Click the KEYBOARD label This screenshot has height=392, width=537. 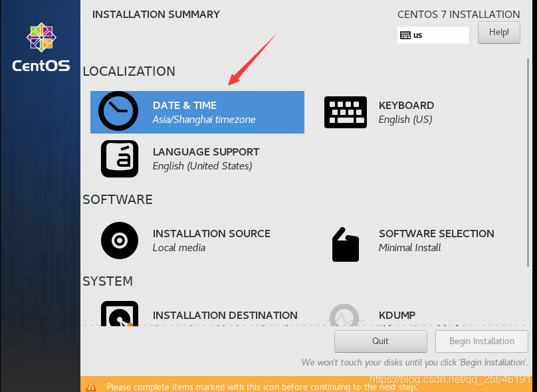pos(406,105)
